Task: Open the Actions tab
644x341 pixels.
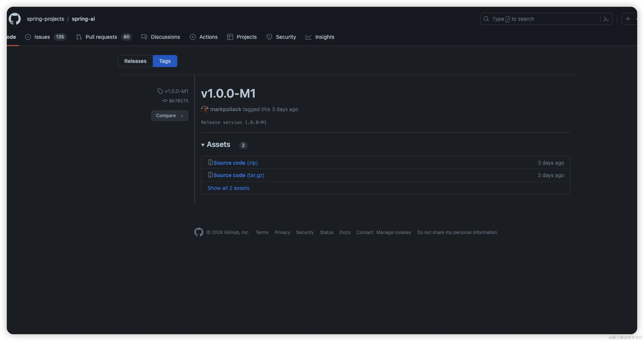Action: pyautogui.click(x=204, y=37)
